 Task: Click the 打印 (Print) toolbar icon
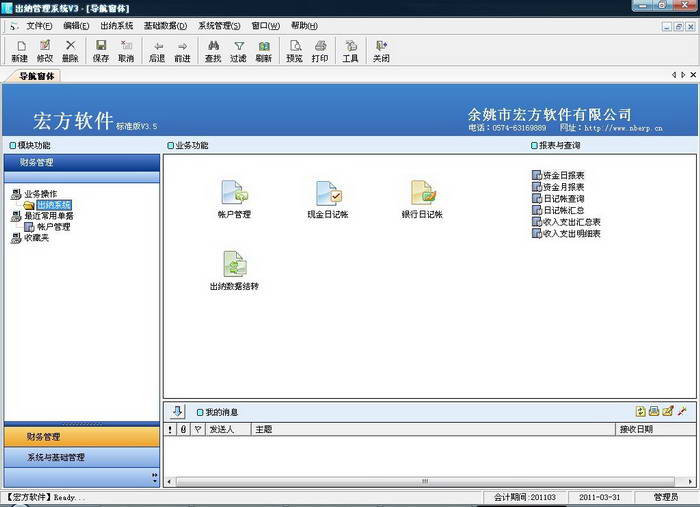[x=320, y=51]
